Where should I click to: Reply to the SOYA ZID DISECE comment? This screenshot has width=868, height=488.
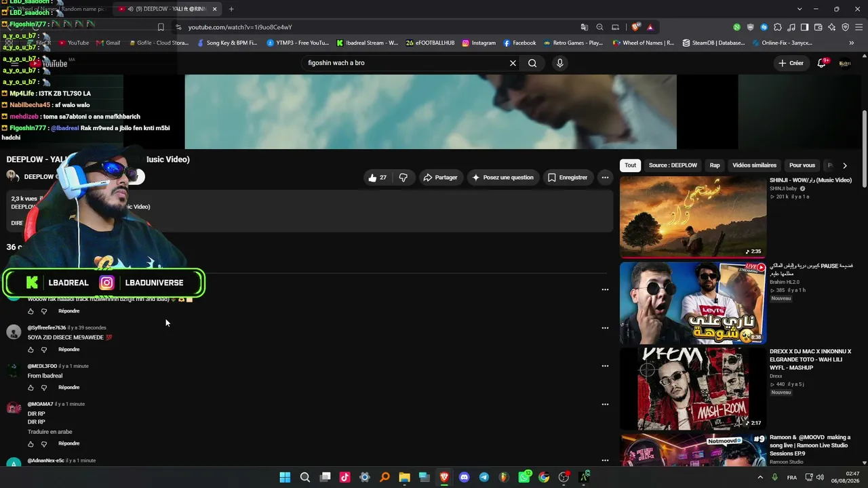(x=68, y=350)
